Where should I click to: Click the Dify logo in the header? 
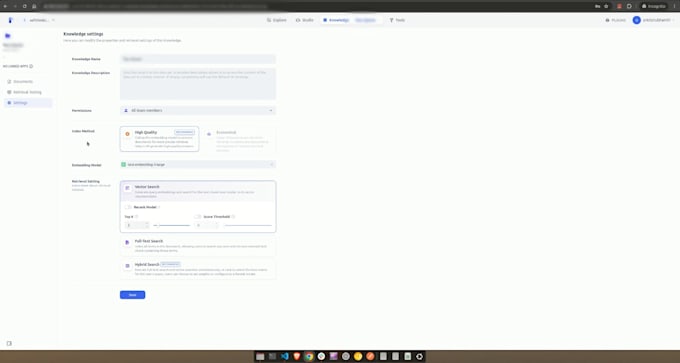[x=10, y=20]
